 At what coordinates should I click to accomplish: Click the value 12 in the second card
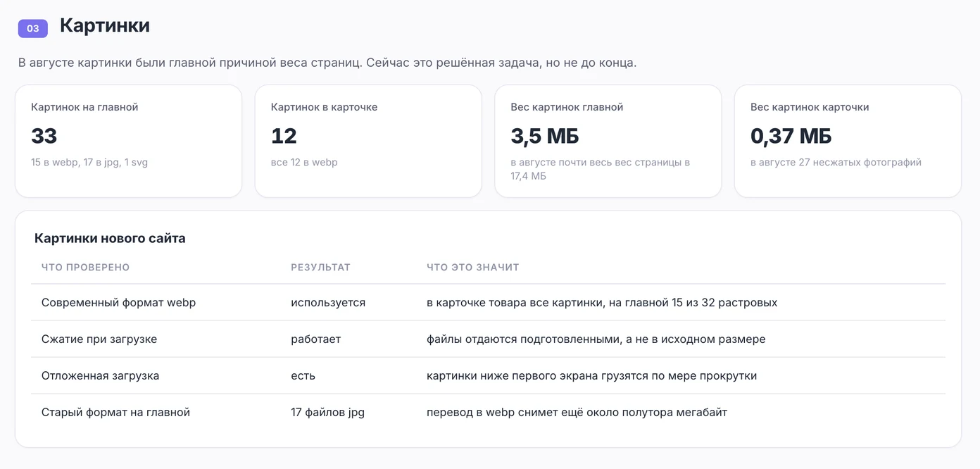tap(284, 135)
